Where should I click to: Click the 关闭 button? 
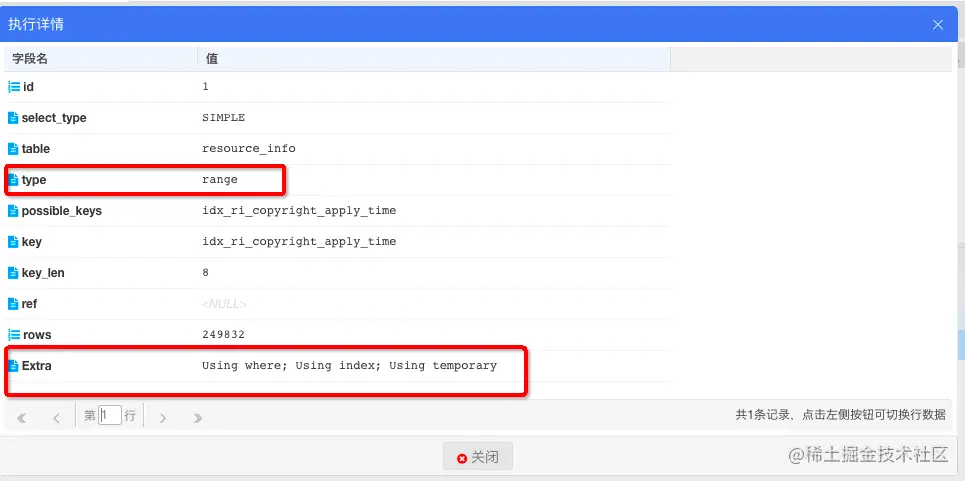click(x=478, y=457)
